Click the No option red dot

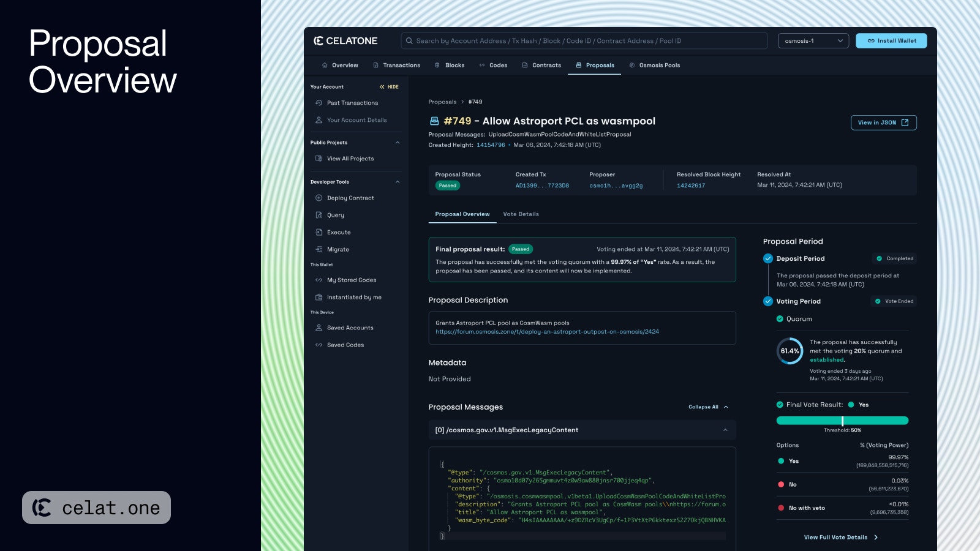coord(781,484)
